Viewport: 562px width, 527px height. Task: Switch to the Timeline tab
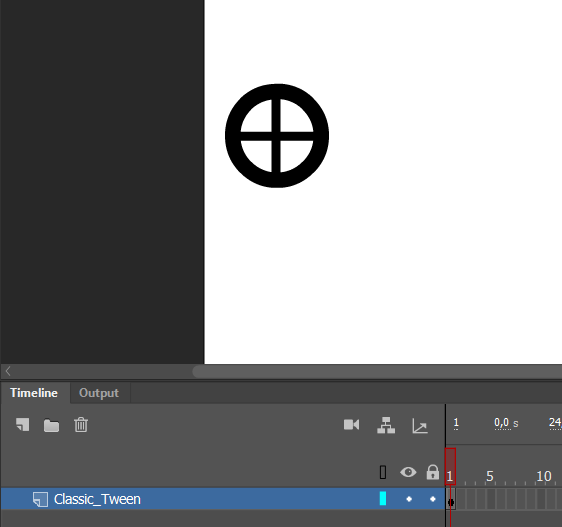[x=34, y=393]
